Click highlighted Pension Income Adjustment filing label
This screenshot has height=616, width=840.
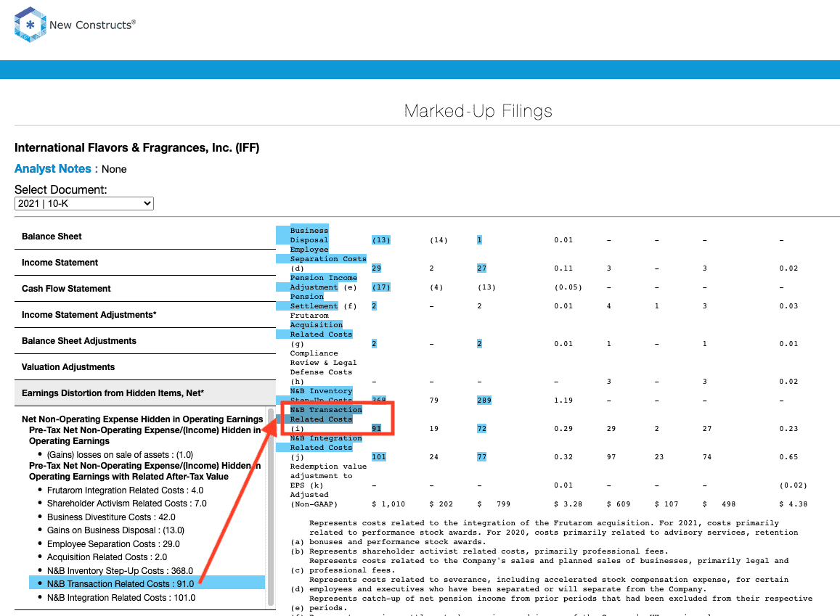click(324, 282)
